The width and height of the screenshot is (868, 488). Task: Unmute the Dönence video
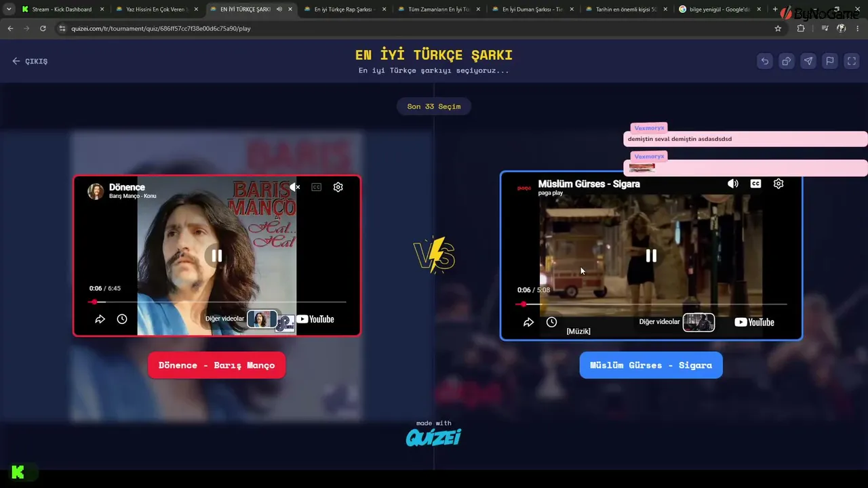(295, 187)
